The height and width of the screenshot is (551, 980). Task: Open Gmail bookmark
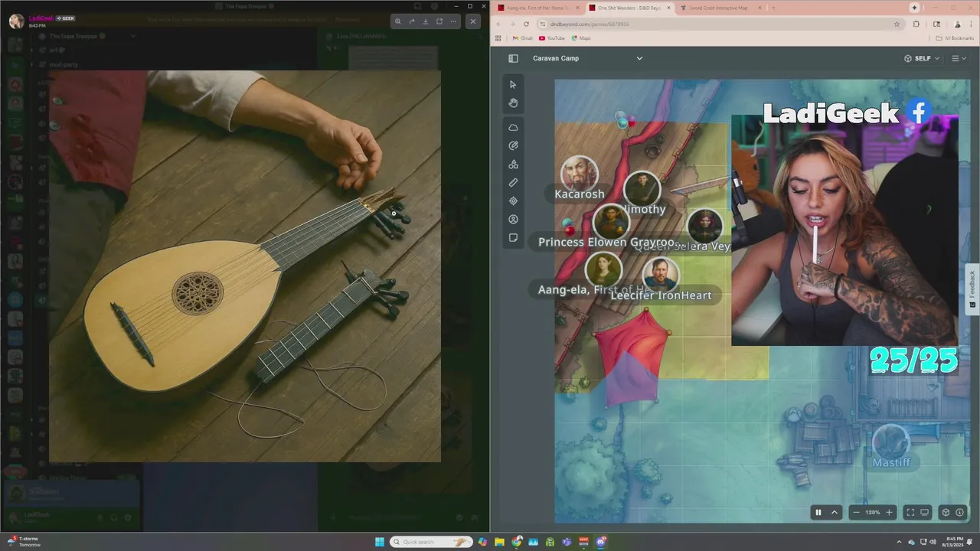(x=522, y=37)
